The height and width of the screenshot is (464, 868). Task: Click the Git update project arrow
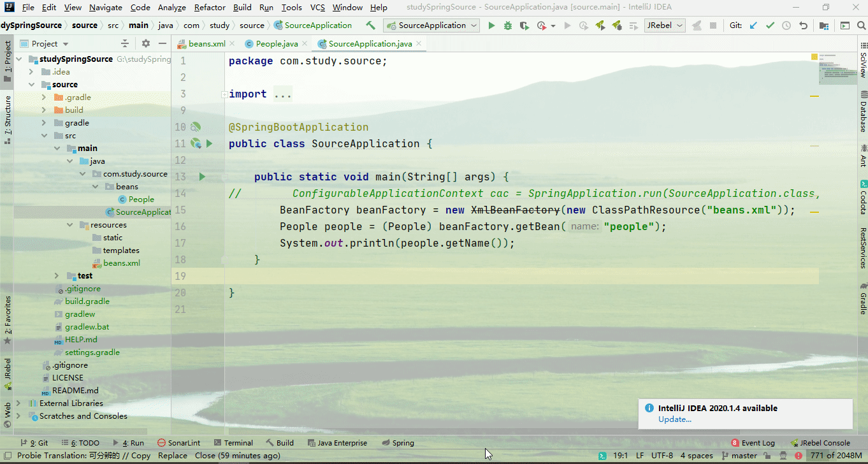coord(753,25)
